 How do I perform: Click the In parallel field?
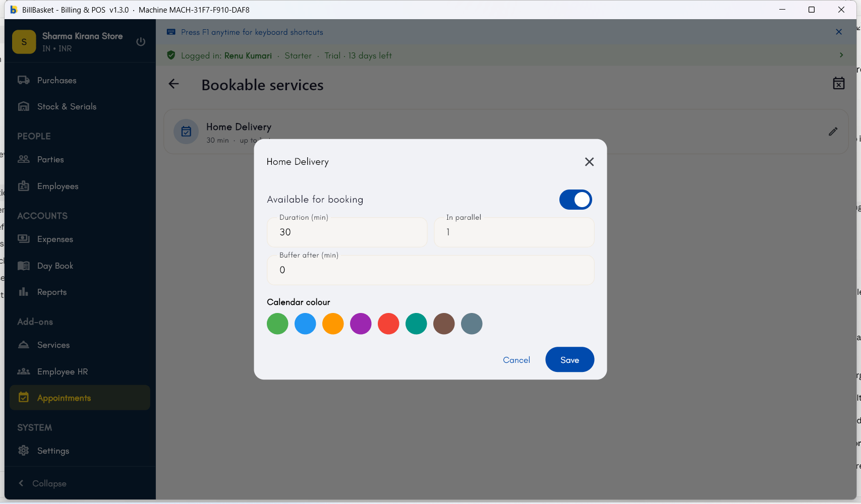pyautogui.click(x=514, y=232)
